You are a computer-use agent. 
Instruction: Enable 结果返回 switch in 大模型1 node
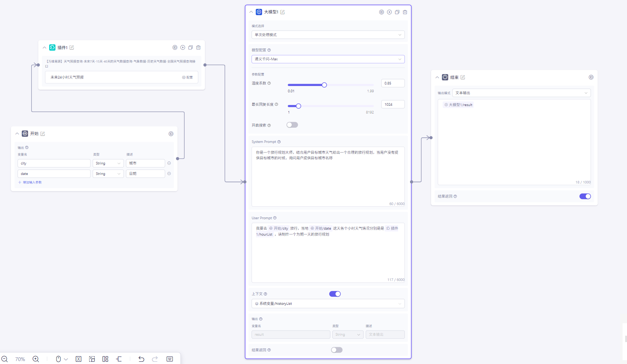[337, 350]
